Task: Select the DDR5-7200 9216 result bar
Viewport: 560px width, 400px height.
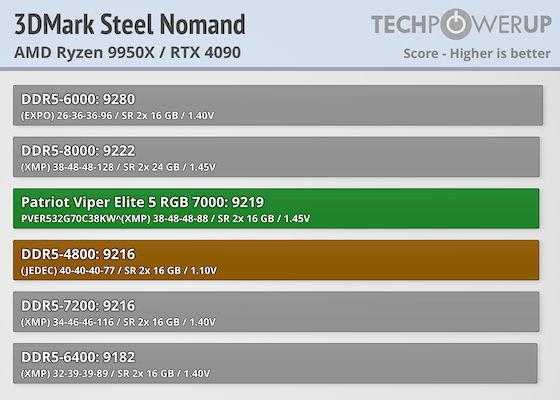Action: pyautogui.click(x=276, y=312)
